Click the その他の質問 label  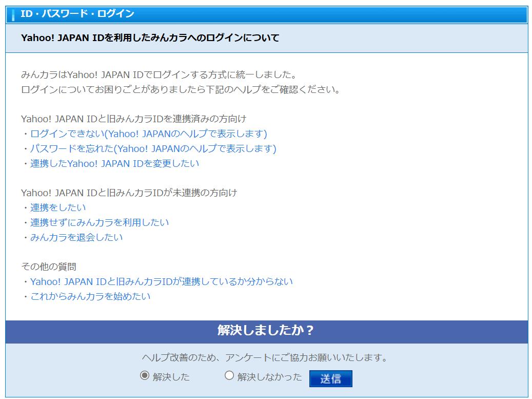[x=49, y=267]
